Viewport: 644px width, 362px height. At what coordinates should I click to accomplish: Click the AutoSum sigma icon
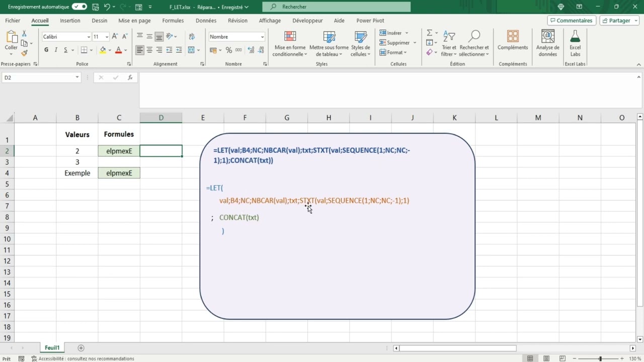click(x=429, y=33)
